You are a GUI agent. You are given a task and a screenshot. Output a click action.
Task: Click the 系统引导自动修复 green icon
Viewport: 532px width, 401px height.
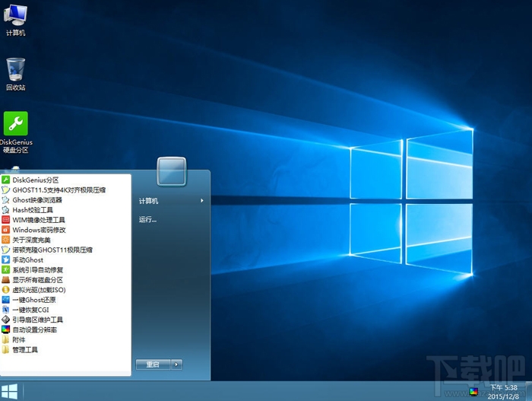5,269
